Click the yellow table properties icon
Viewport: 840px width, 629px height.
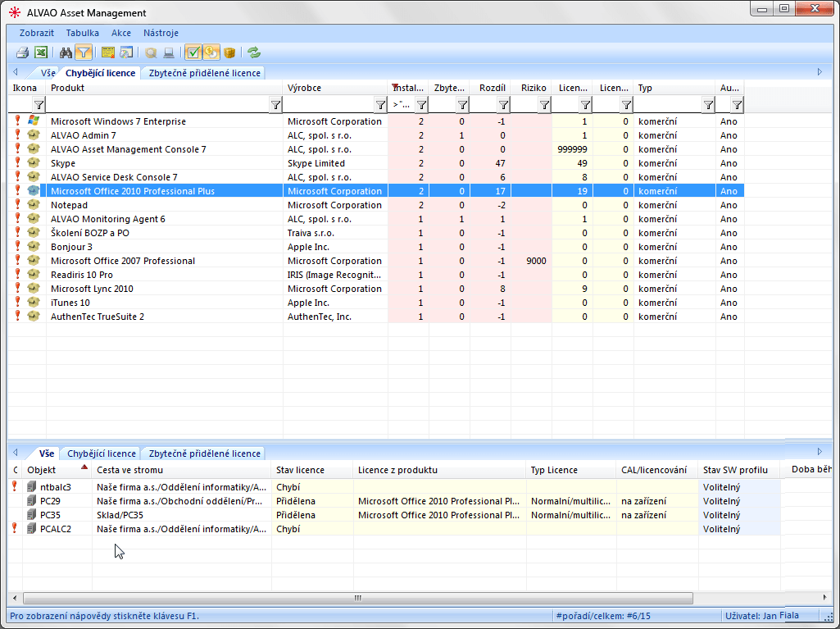pyautogui.click(x=107, y=52)
